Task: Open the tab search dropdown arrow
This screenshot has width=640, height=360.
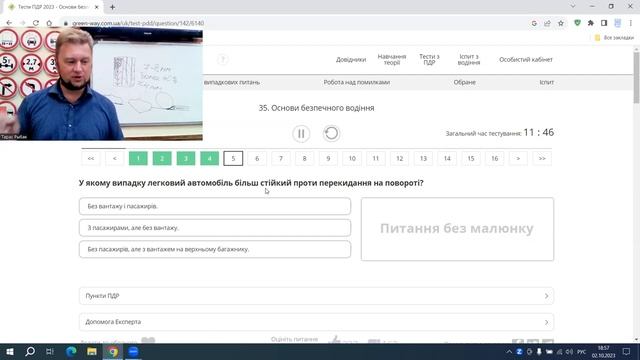Action: 573,7
